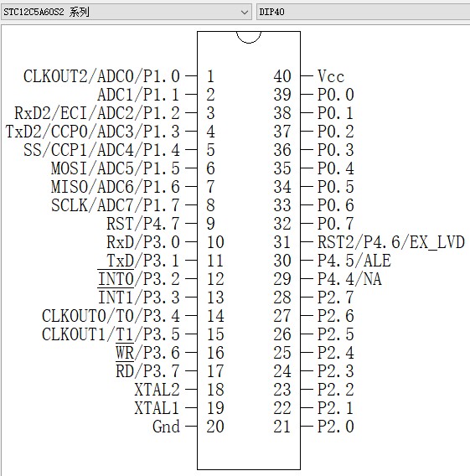Click pin number 9 on the chip

click(x=210, y=224)
